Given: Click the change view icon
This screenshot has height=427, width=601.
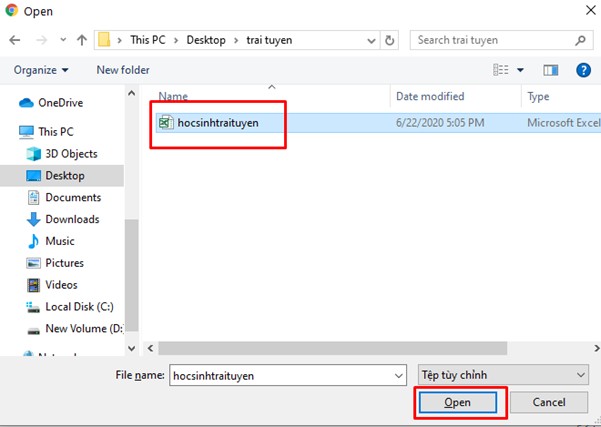Looking at the screenshot, I should tap(502, 70).
